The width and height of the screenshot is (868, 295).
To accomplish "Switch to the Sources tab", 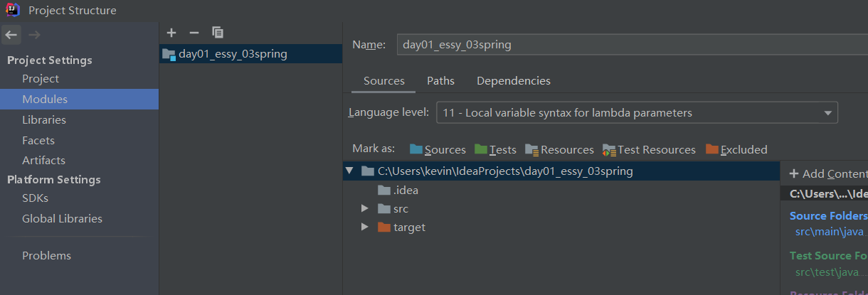I will 384,81.
